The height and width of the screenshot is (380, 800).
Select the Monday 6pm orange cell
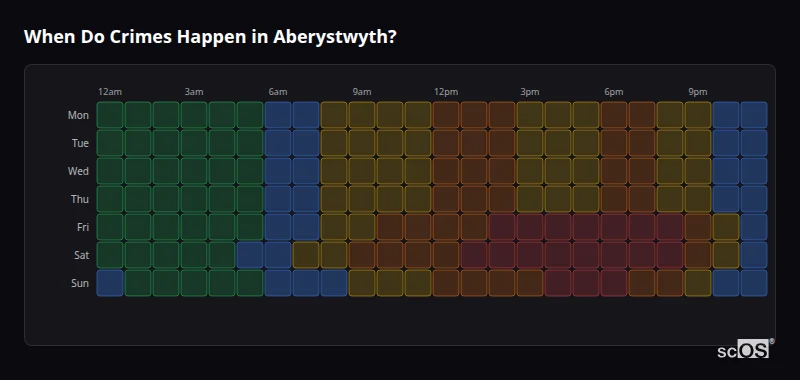(614, 115)
